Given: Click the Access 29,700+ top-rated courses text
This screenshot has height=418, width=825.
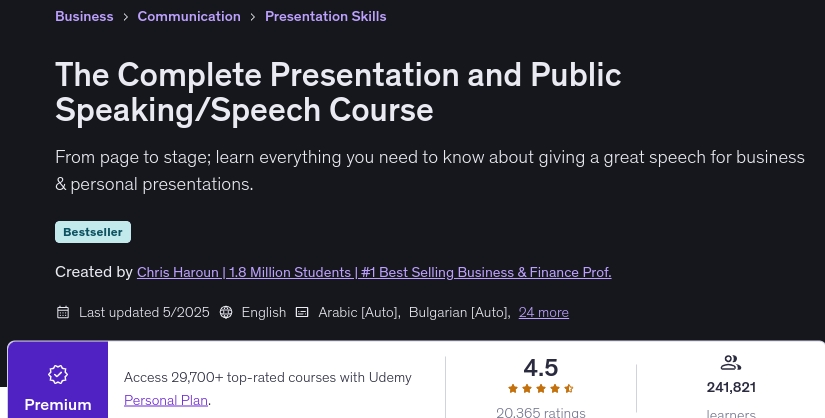Looking at the screenshot, I should click(268, 377).
